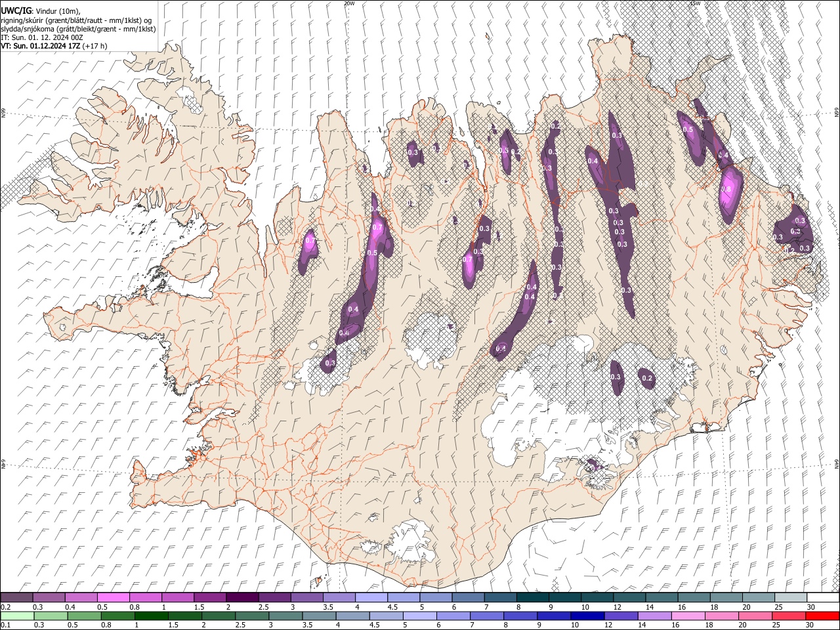Click the 0.1–0.3 pale green lower legend swatch

[17, 616]
